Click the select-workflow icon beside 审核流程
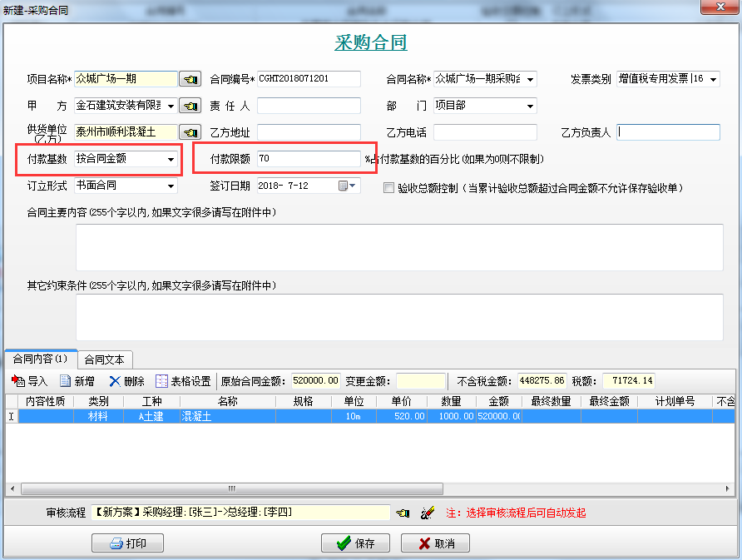 coord(402,513)
